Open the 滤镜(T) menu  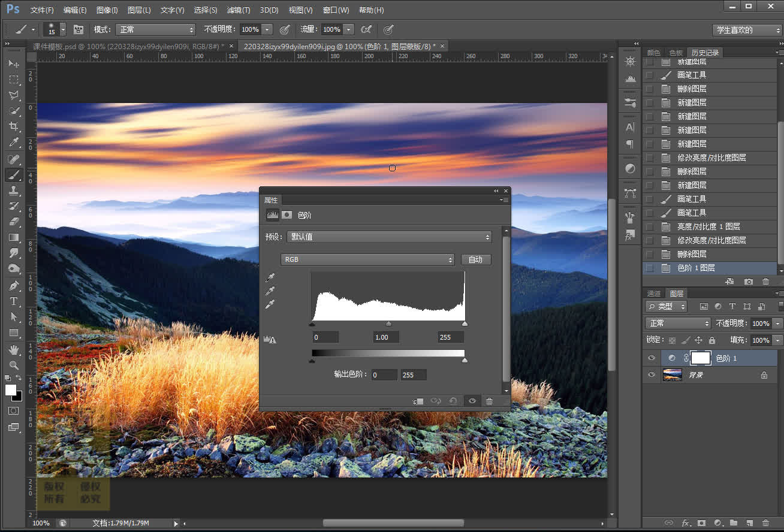coord(238,10)
